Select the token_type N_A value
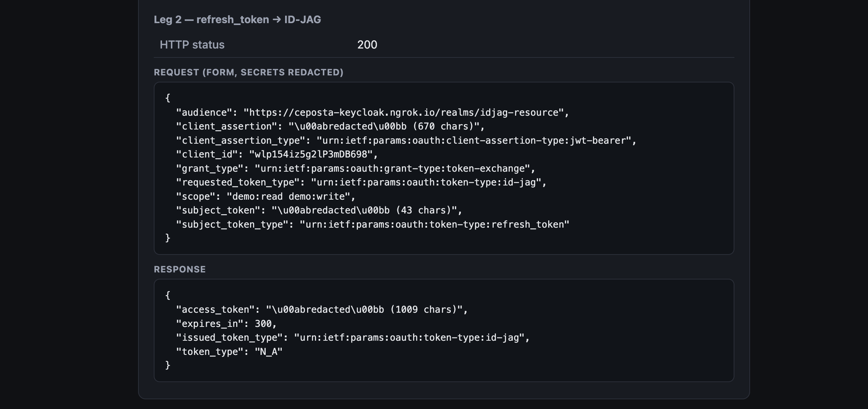 [x=269, y=352]
